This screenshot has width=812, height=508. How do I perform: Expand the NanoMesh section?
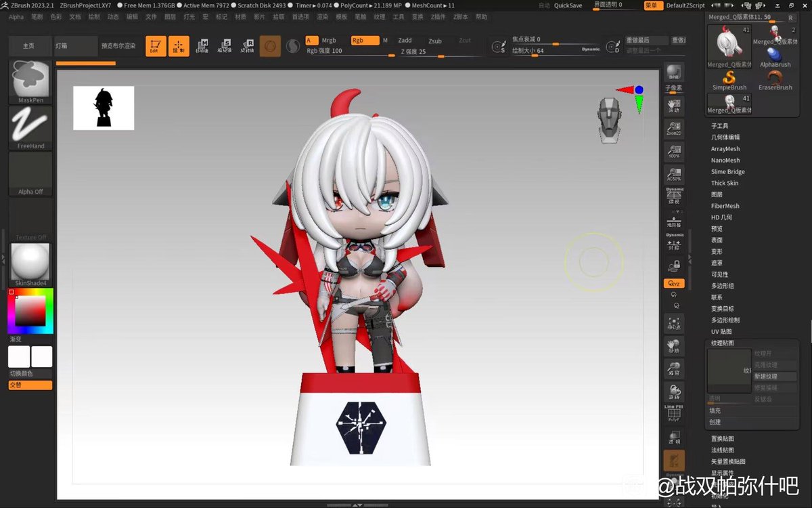[x=725, y=161]
